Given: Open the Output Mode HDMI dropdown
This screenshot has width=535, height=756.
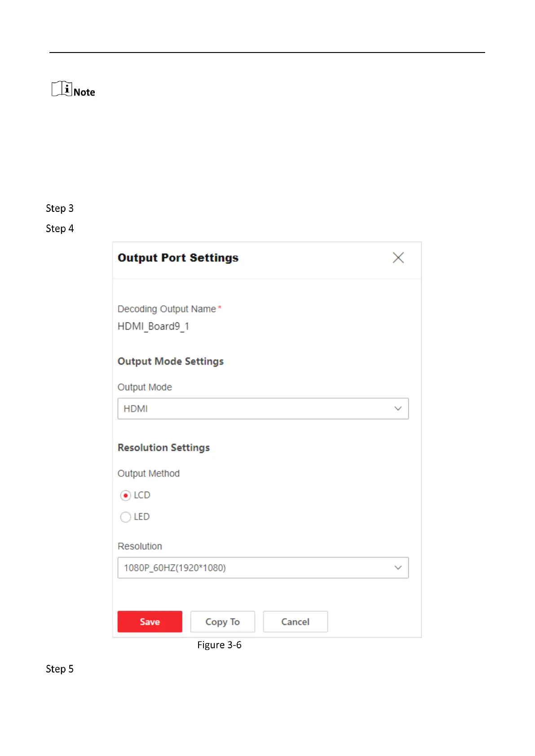Looking at the screenshot, I should [263, 409].
